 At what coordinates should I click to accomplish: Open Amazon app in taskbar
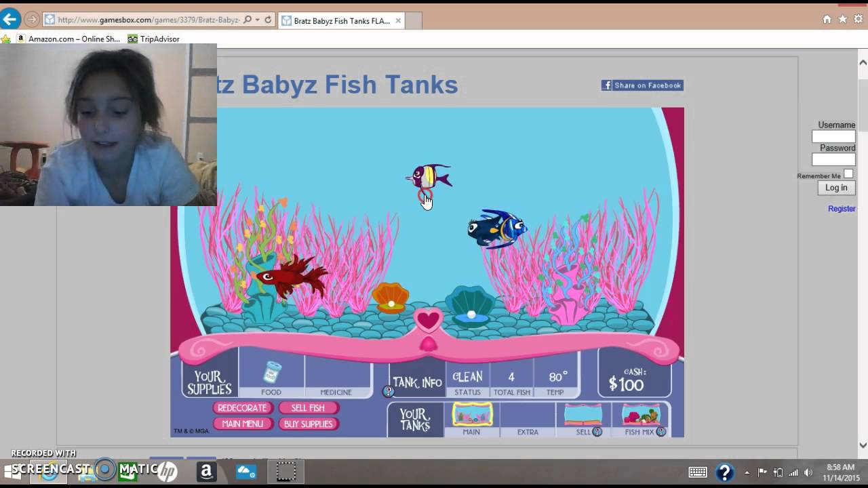tap(206, 472)
